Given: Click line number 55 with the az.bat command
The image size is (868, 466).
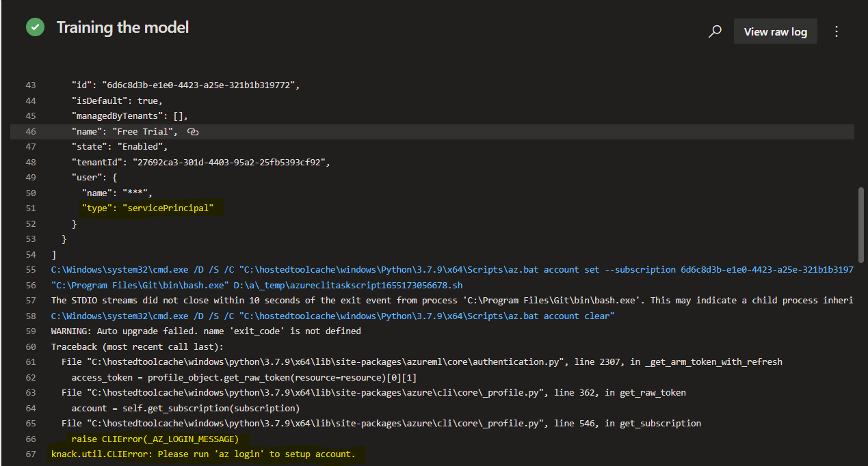Looking at the screenshot, I should [x=31, y=269].
